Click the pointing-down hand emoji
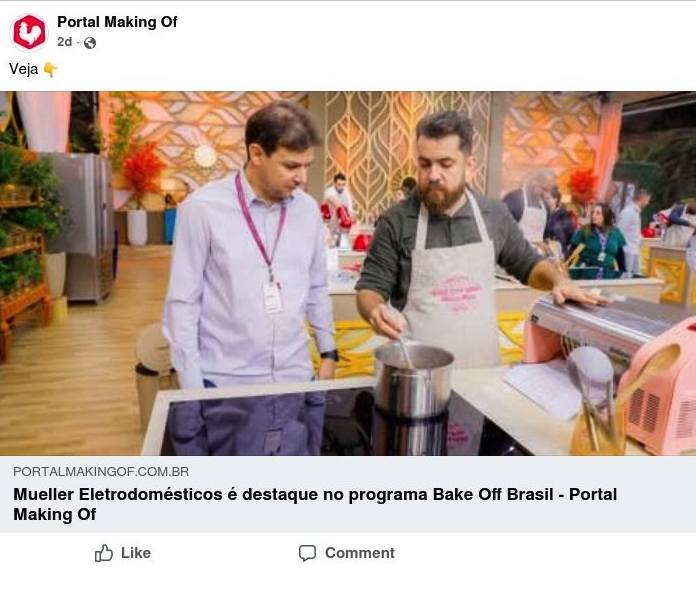The width and height of the screenshot is (696, 599). coord(51,70)
